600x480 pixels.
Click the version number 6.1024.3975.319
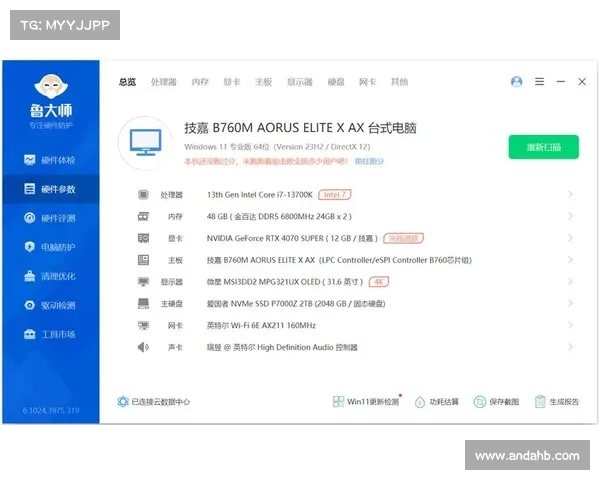click(x=51, y=411)
